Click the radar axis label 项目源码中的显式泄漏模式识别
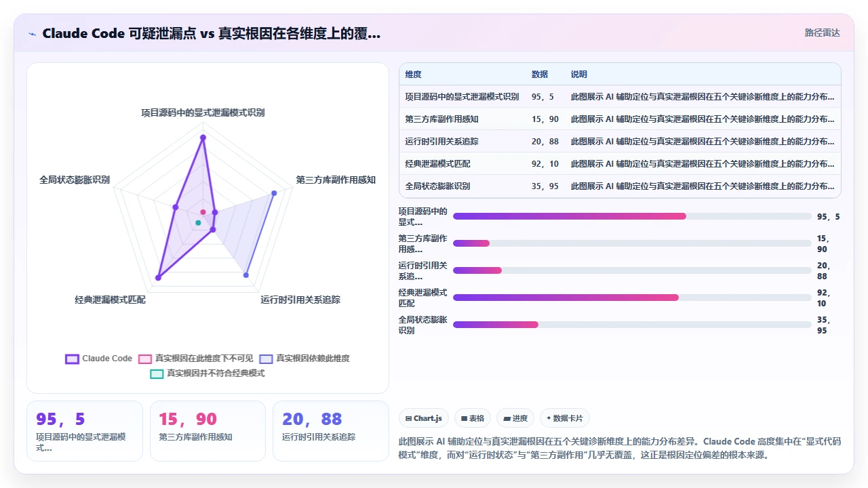The width and height of the screenshot is (868, 488). [x=203, y=113]
